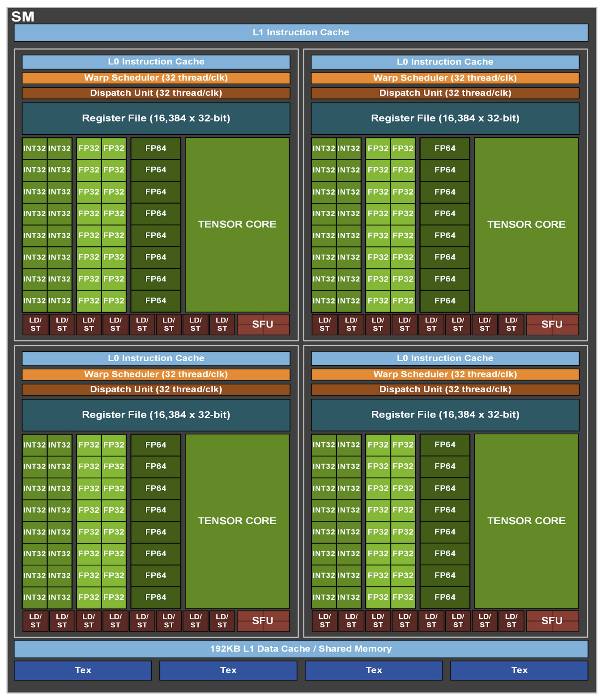605x700 pixels.
Task: Click the 192KB L1 Data Cache / Shared Memory bar
Action: click(301, 649)
